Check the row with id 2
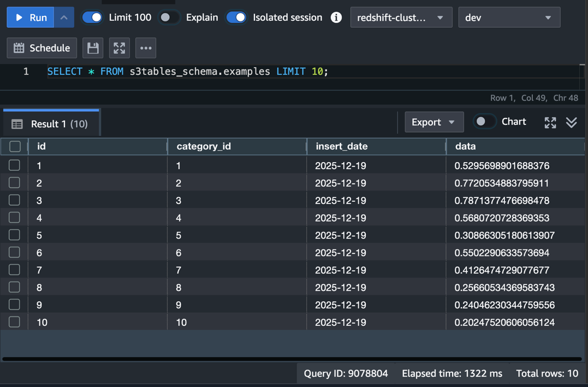This screenshot has height=387, width=588. [14, 183]
